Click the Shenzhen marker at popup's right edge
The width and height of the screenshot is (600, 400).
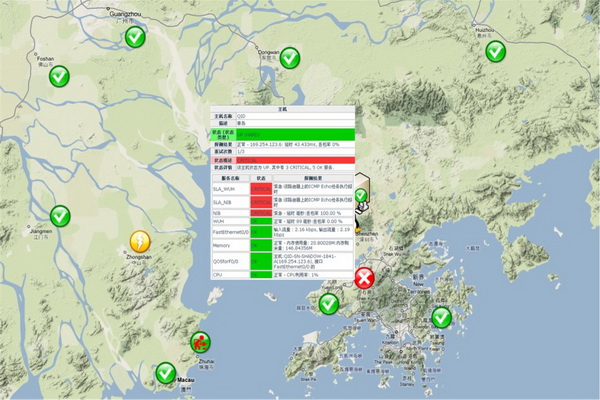click(361, 195)
